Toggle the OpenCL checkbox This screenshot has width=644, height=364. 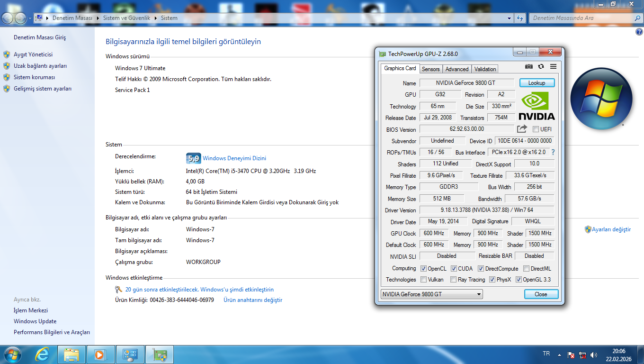[x=423, y=268]
